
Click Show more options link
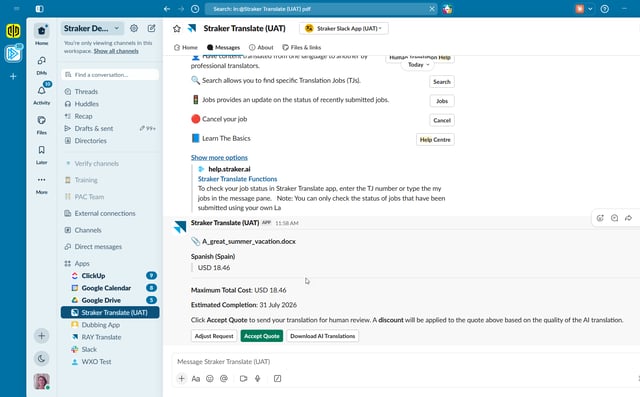coord(219,157)
